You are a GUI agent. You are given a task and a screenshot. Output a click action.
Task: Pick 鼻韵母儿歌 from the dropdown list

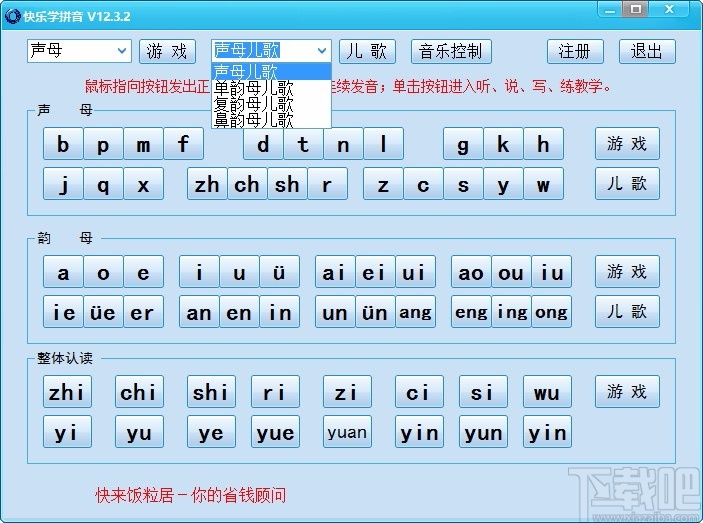pyautogui.click(x=271, y=120)
